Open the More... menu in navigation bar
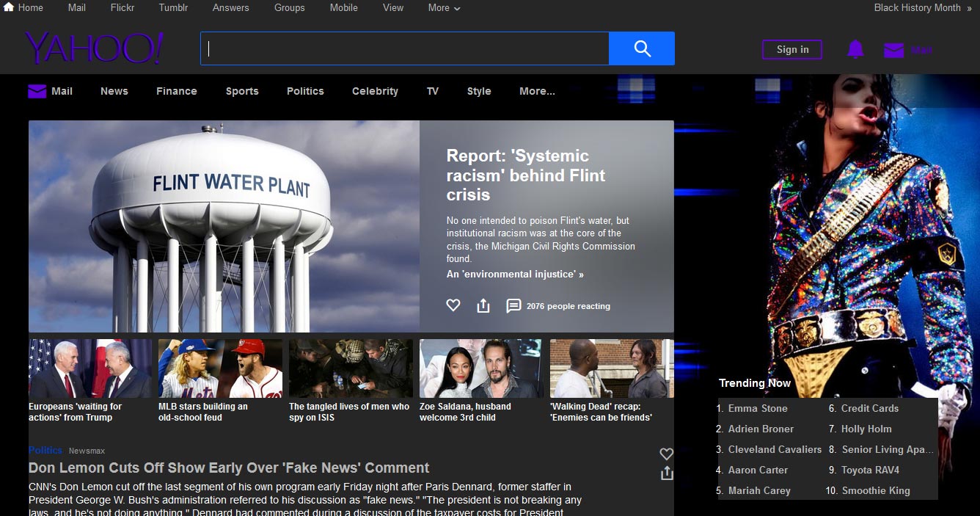 coord(537,91)
